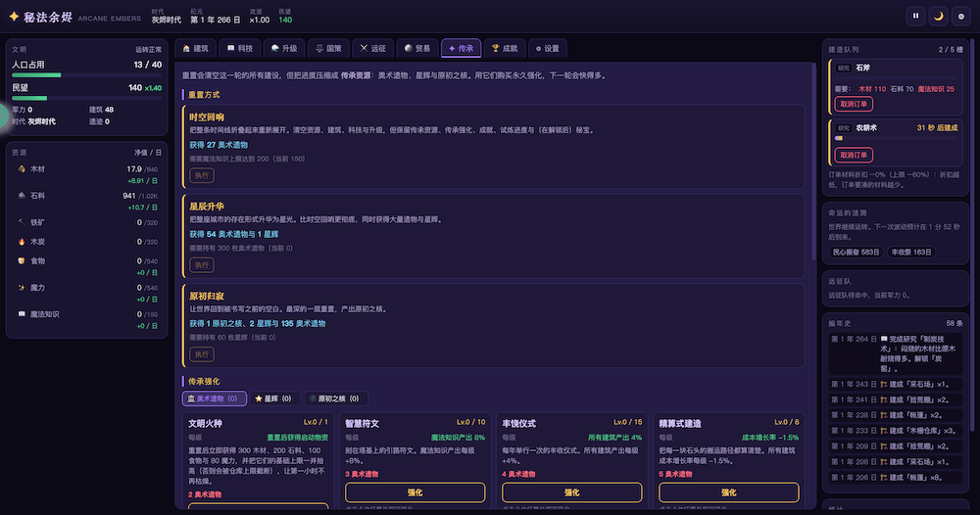The image size is (980, 515).
Task: Click the 精算式建造 card title
Action: pos(679,423)
